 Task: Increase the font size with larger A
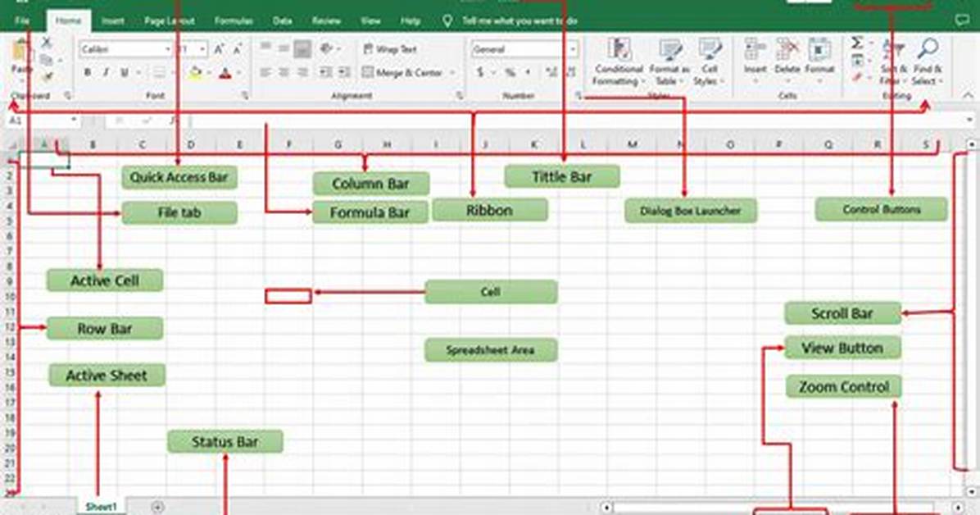pyautogui.click(x=219, y=49)
